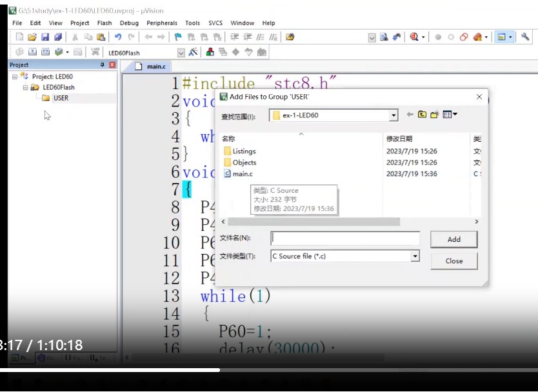Go up one folder level in file dialog
Screen dimensions: 538x392
pyautogui.click(x=422, y=115)
